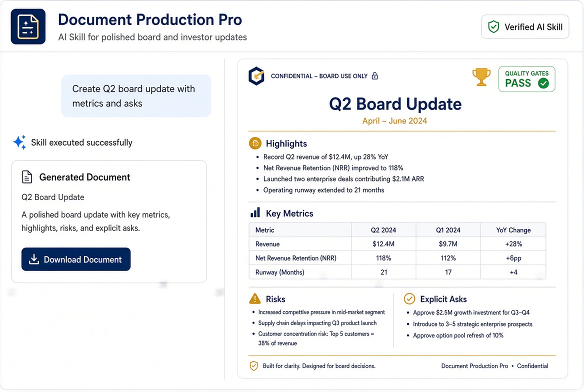Click the warning triangle icon beside Risks
The image size is (584, 392).
[255, 299]
